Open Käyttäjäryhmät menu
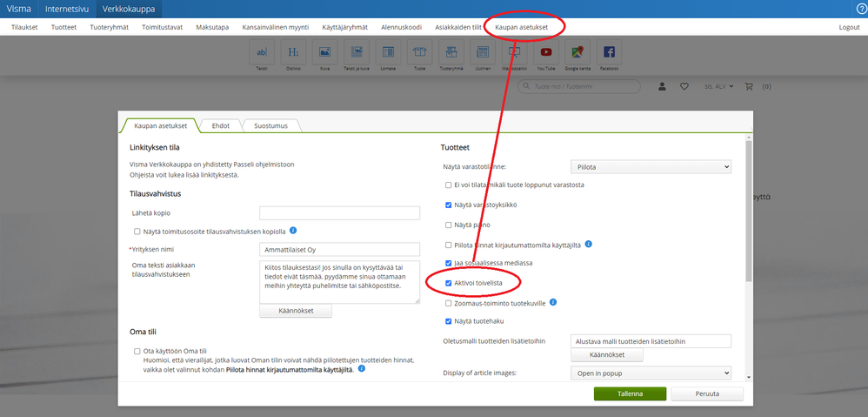868x417 pixels. click(345, 27)
